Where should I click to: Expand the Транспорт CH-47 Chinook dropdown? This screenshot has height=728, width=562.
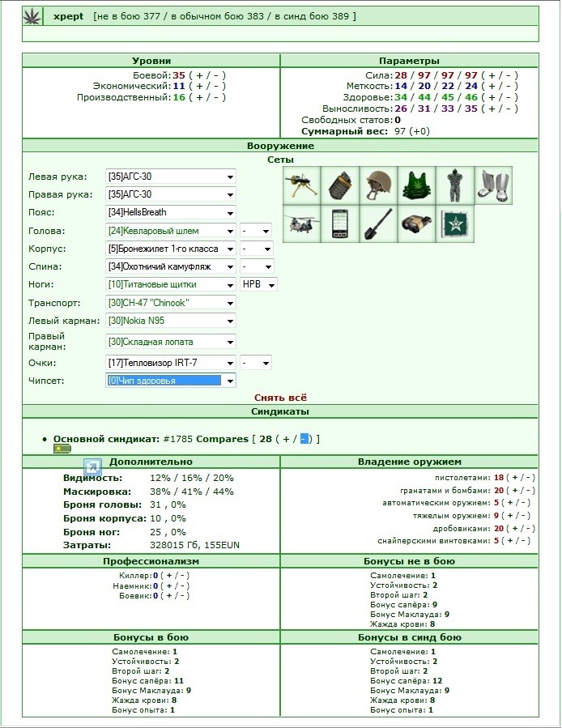click(x=170, y=303)
